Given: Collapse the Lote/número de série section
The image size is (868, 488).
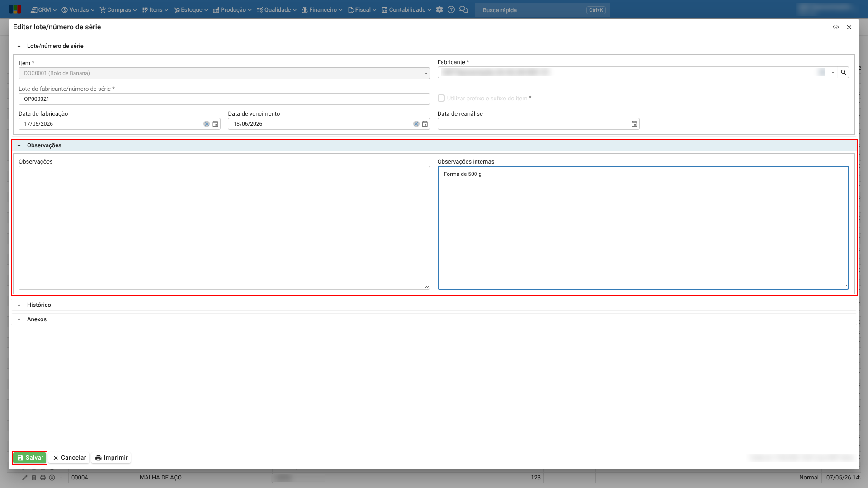Looking at the screenshot, I should [x=19, y=46].
